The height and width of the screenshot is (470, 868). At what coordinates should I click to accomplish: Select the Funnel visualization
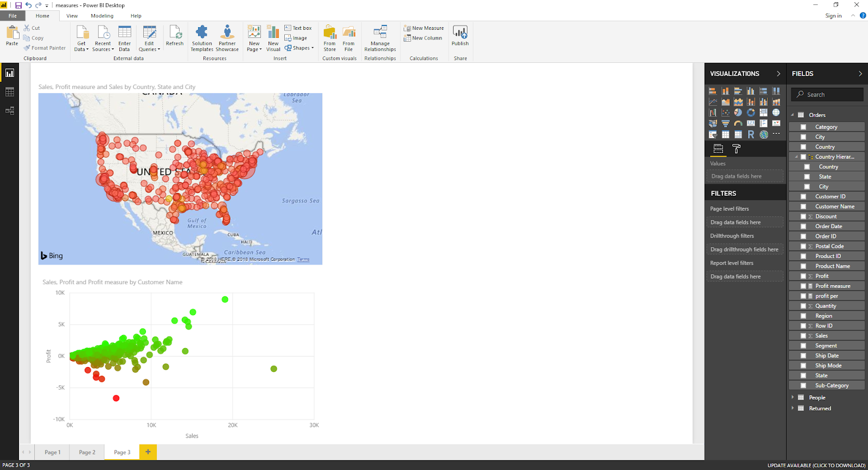725,124
